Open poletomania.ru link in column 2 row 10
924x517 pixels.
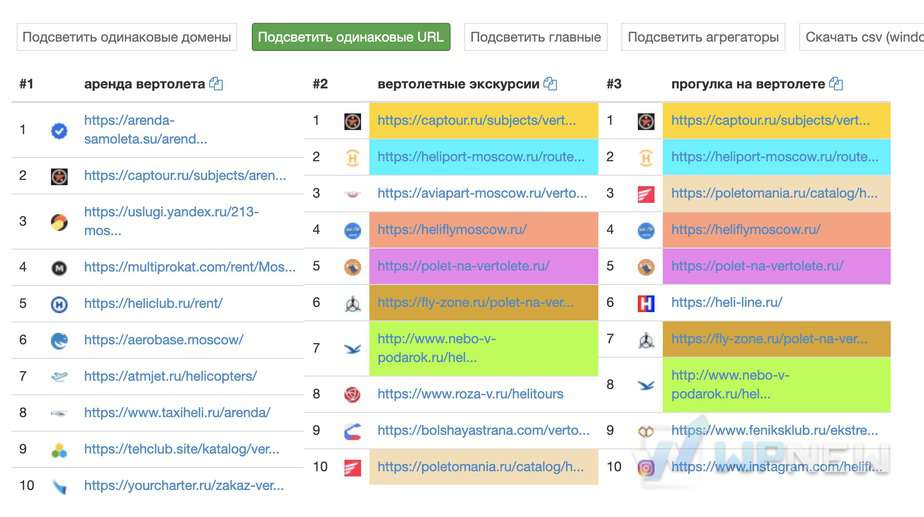pyautogui.click(x=480, y=467)
